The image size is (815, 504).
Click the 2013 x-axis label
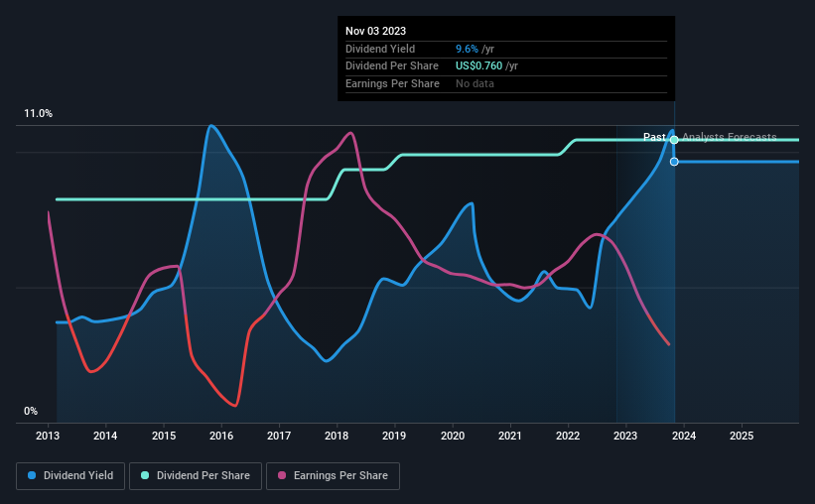coord(48,436)
